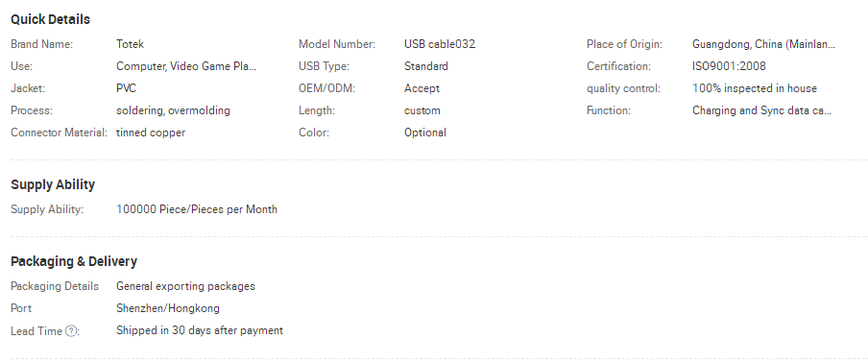The width and height of the screenshot is (868, 363).
Task: Click the truncated Function value Charging and Sync
Action: tap(761, 110)
